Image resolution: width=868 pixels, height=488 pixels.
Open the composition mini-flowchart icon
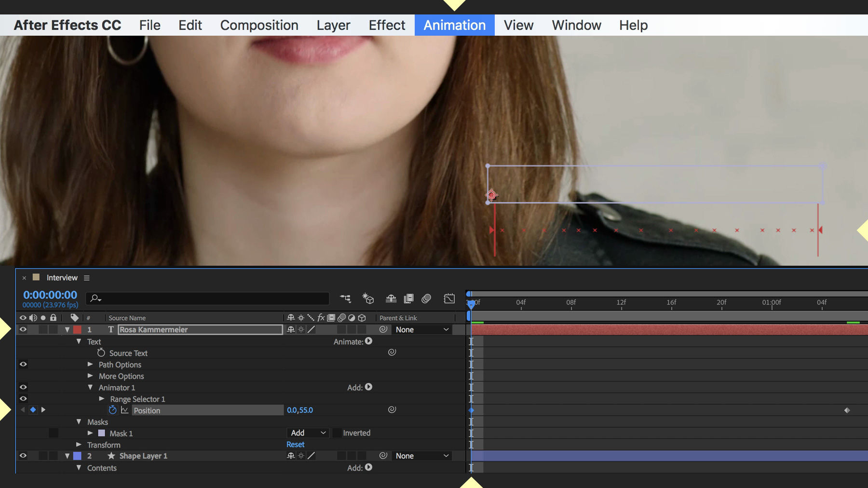(345, 298)
